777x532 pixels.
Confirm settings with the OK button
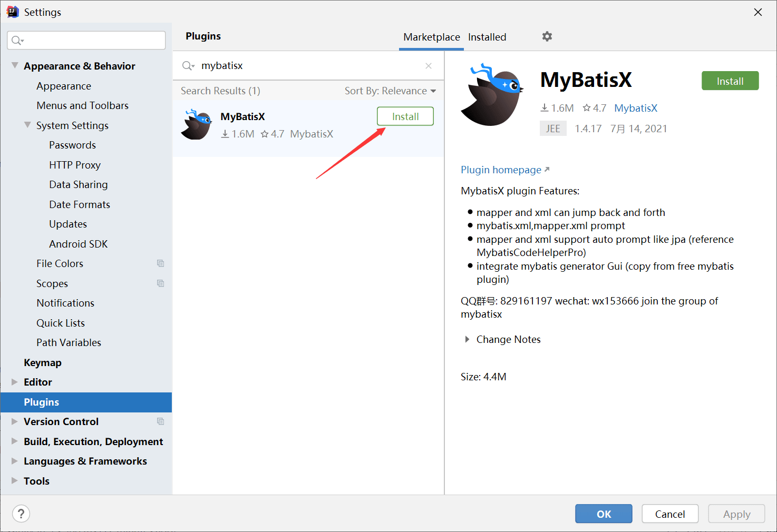(x=604, y=514)
